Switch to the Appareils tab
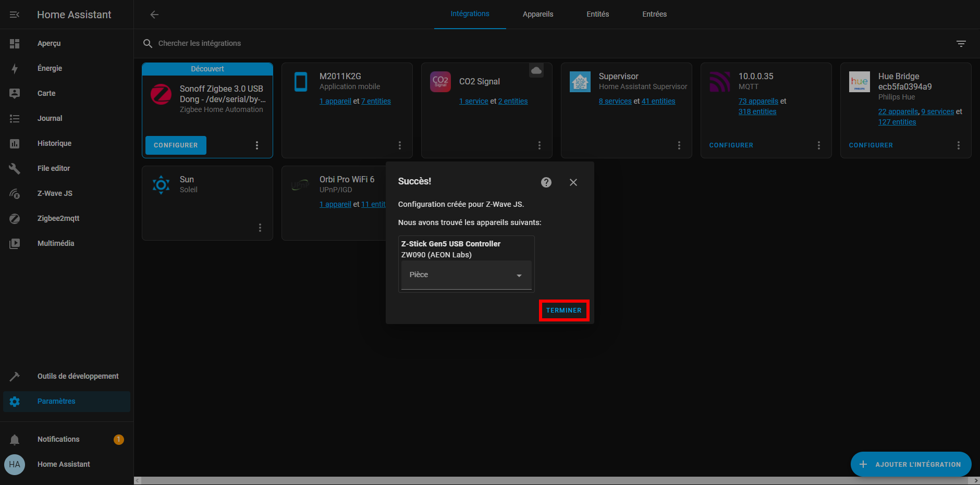Screen dimensions: 980x485 [538, 14]
